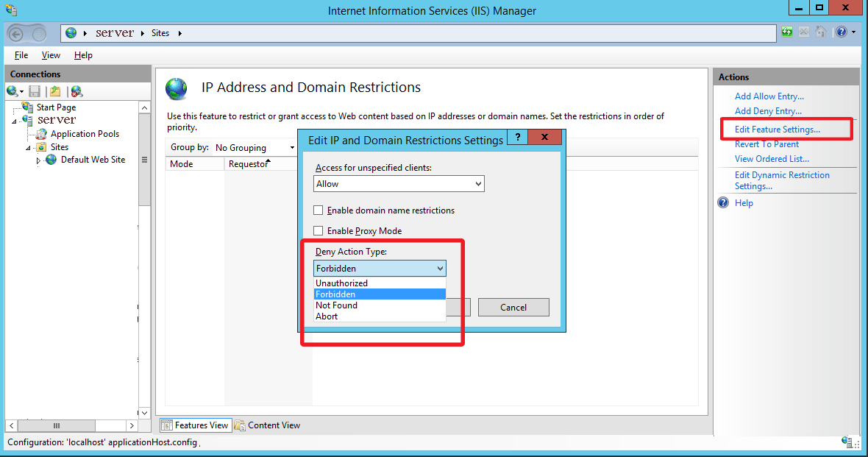
Task: Open the Help menu
Action: point(83,55)
